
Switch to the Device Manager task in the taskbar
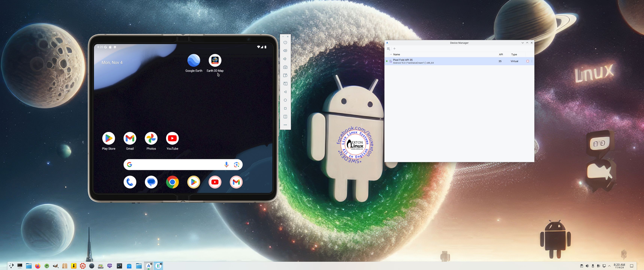(149, 266)
